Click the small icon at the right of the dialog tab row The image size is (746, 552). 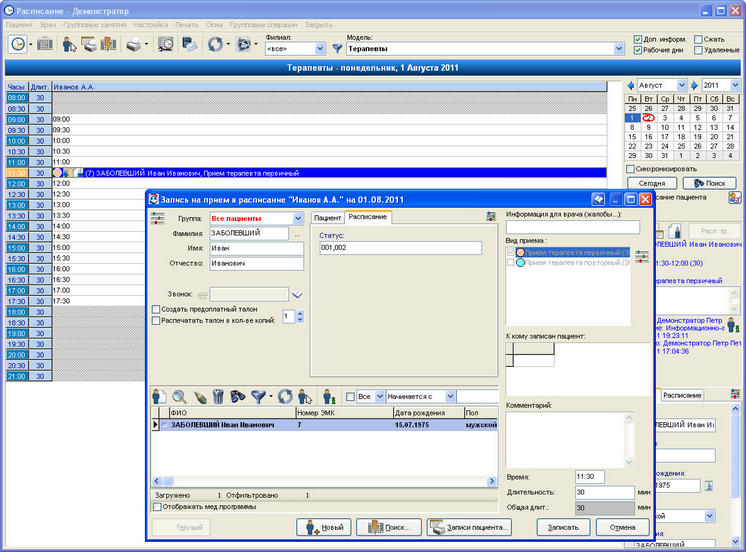[x=491, y=217]
